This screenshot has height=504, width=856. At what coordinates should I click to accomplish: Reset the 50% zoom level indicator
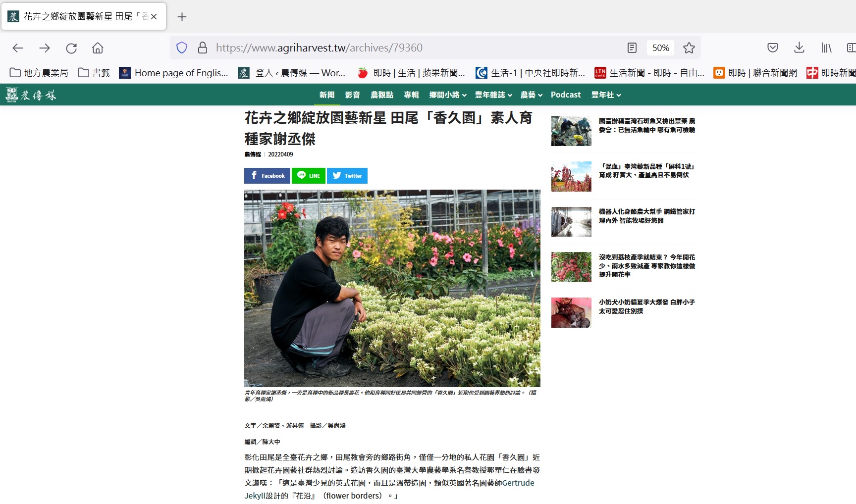(661, 48)
